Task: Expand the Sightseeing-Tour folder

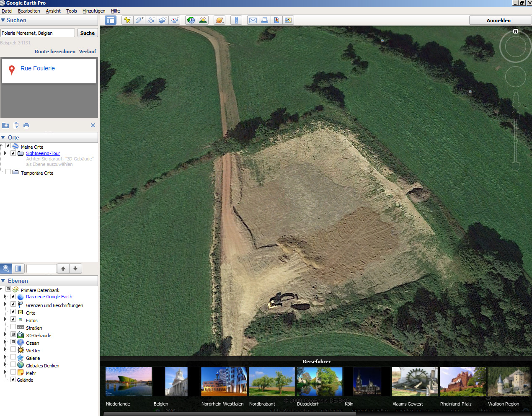Action: pyautogui.click(x=5, y=153)
